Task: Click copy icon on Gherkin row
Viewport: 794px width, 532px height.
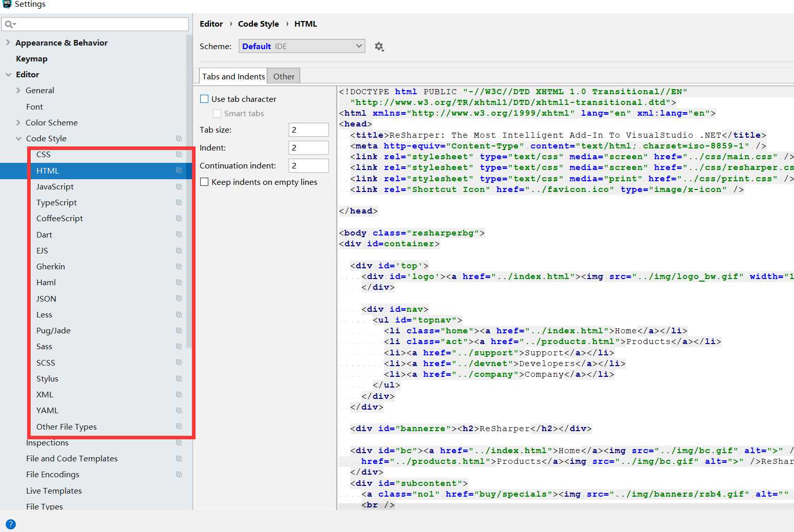Action: pos(179,266)
